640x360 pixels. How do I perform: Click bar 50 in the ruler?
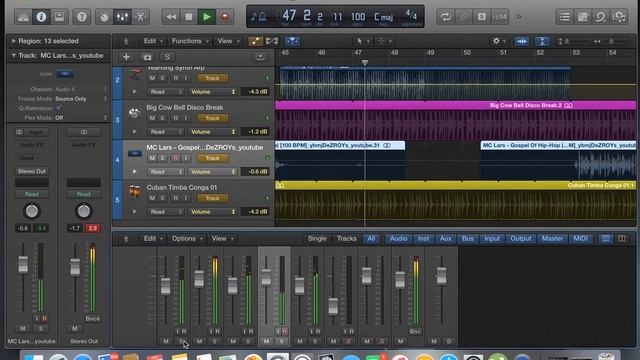(467, 53)
